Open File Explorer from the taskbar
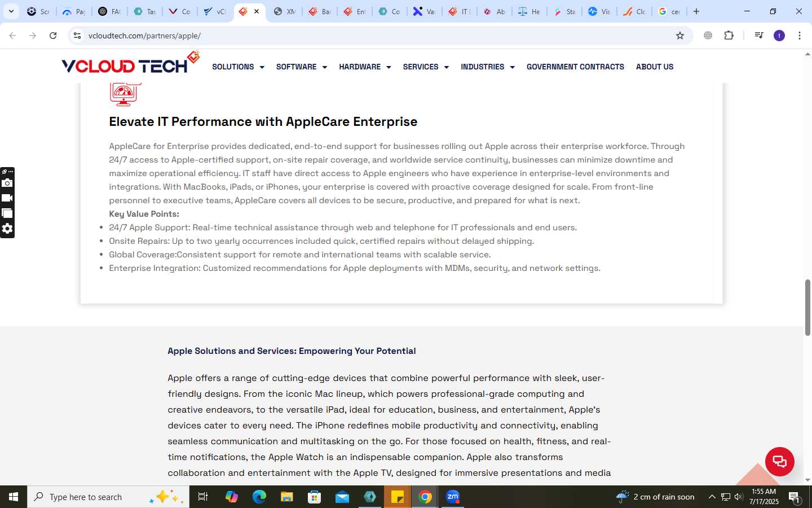Viewport: 812px width, 508px height. (286, 497)
